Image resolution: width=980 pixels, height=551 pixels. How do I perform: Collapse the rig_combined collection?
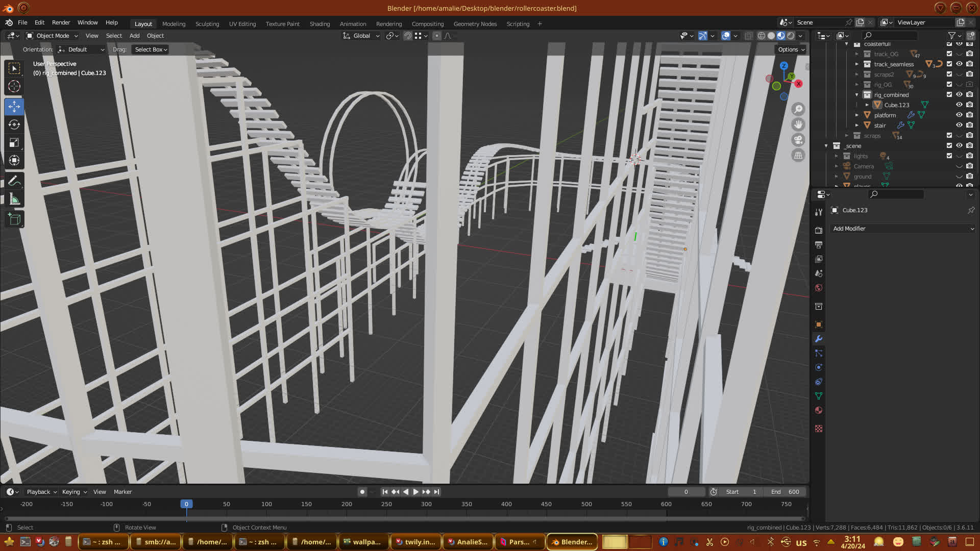point(857,95)
